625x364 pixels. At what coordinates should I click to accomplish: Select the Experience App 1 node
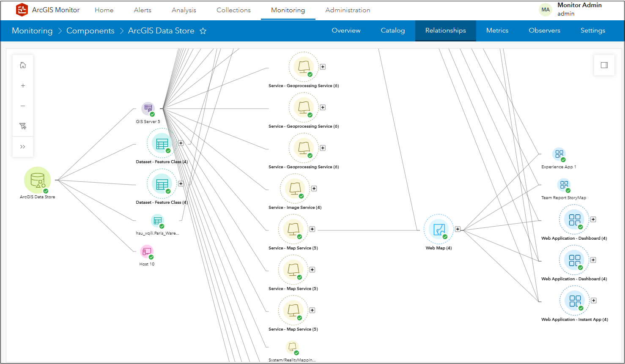coord(559,154)
